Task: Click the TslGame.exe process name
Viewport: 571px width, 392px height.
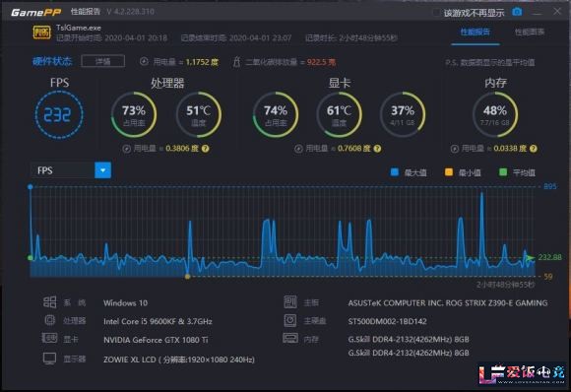Action: click(x=79, y=28)
